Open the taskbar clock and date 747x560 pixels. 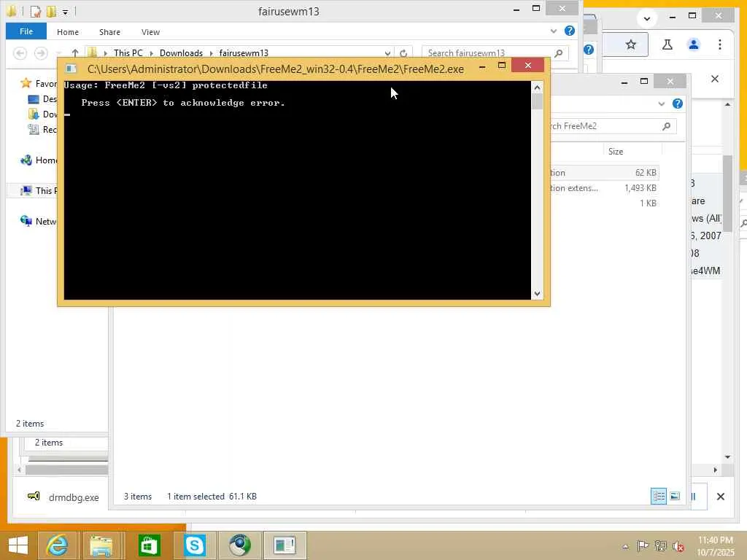click(x=716, y=546)
